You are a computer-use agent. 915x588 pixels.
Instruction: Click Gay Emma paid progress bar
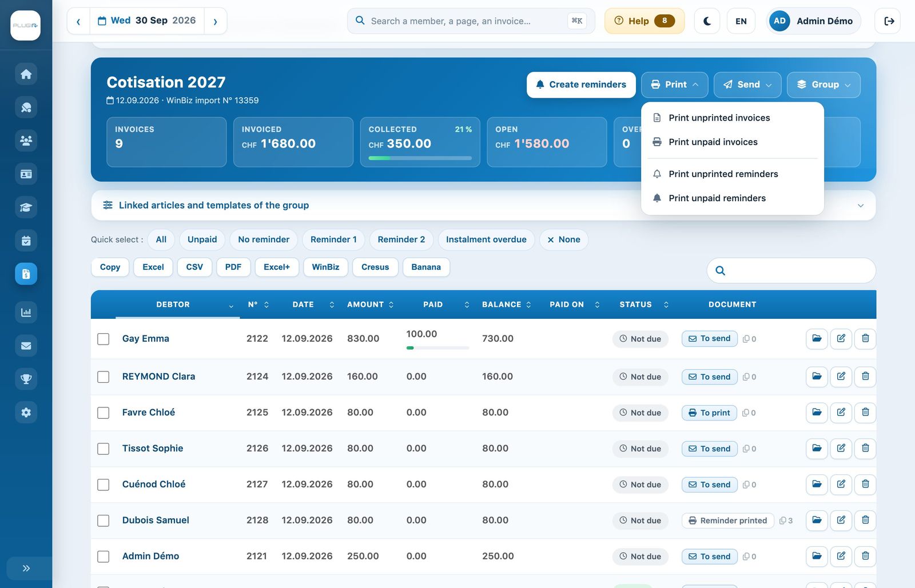coord(437,347)
